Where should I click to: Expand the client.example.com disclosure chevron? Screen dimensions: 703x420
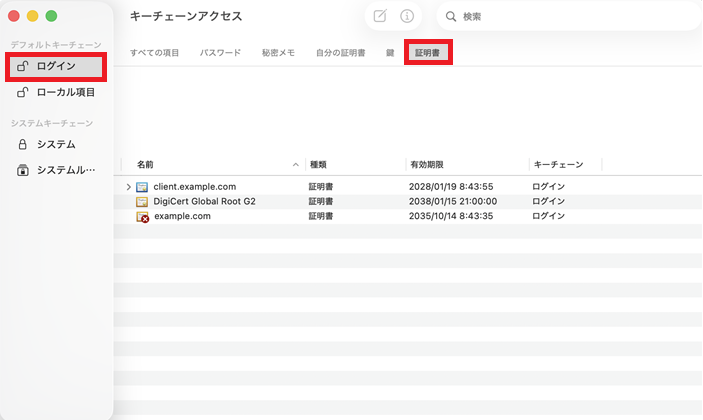tap(128, 187)
